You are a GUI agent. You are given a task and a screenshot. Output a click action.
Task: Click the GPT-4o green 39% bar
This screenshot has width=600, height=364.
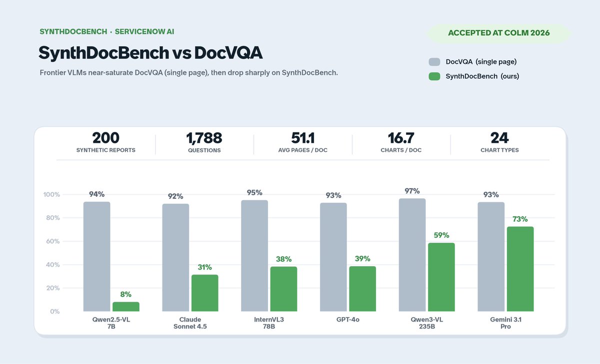(x=362, y=289)
